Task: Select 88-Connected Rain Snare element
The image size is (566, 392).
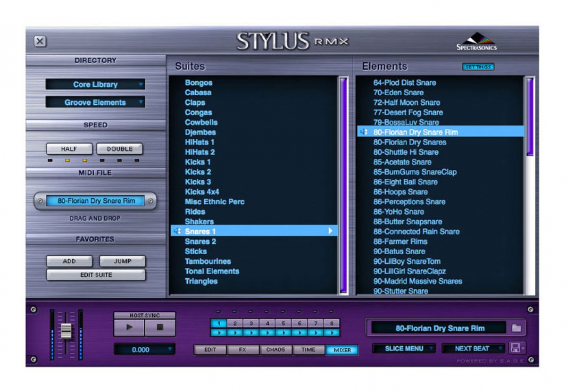Action: click(x=416, y=232)
